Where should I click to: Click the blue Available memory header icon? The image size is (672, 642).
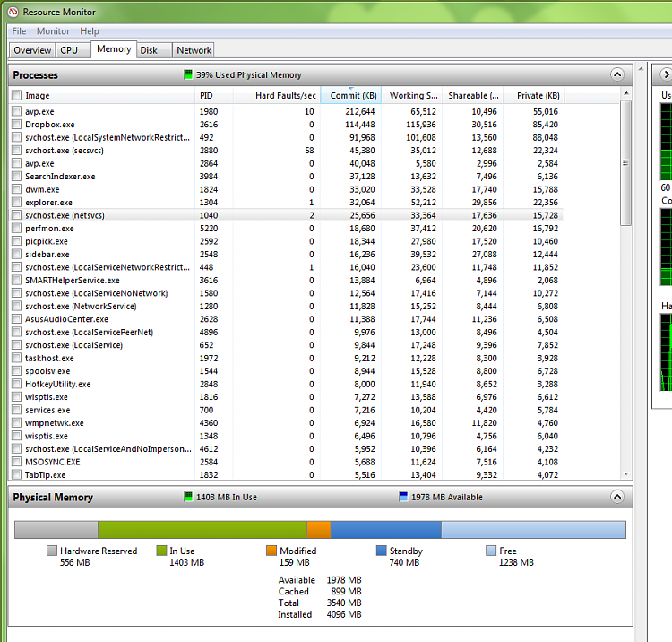pyautogui.click(x=403, y=497)
